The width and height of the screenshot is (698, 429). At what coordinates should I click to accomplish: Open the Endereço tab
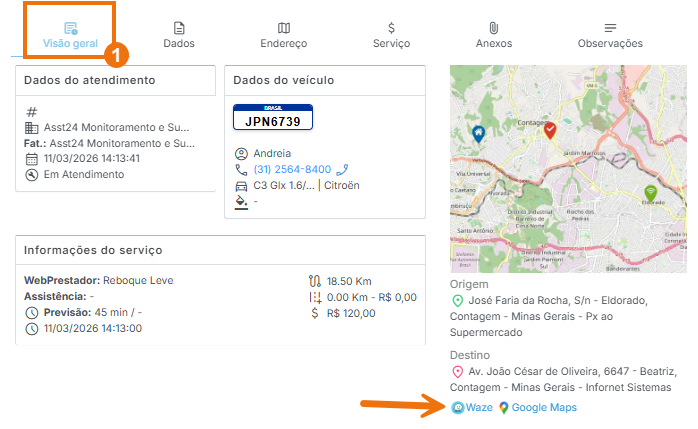point(284,34)
